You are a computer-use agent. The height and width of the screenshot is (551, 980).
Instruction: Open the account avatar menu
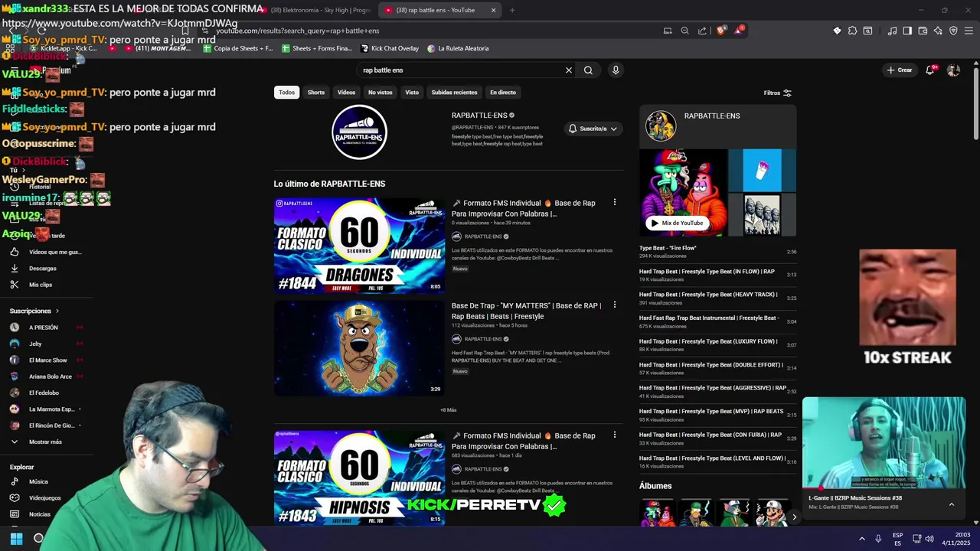point(953,70)
